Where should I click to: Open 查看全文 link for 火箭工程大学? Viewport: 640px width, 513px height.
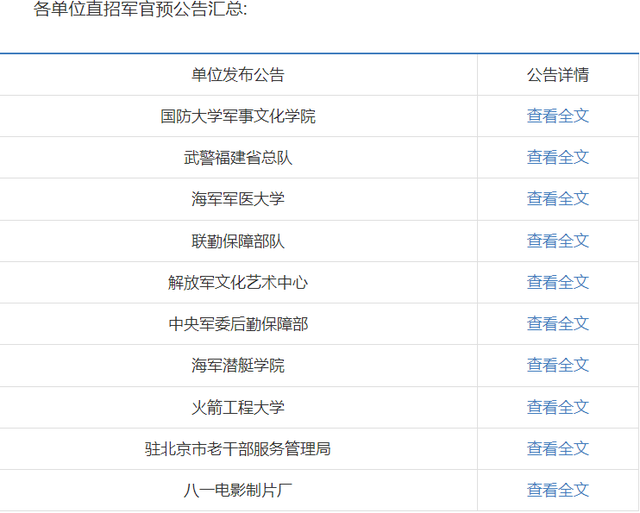coord(558,407)
